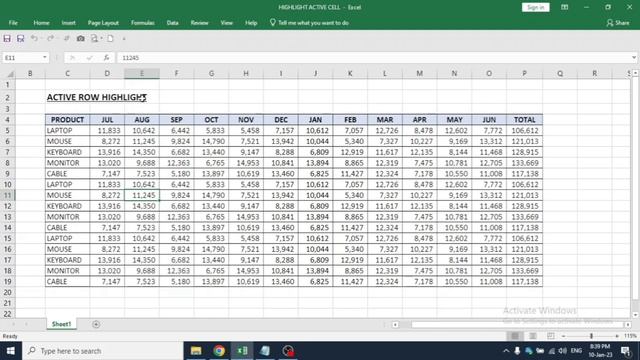
Task: Select row 11 header
Action: click(x=7, y=195)
